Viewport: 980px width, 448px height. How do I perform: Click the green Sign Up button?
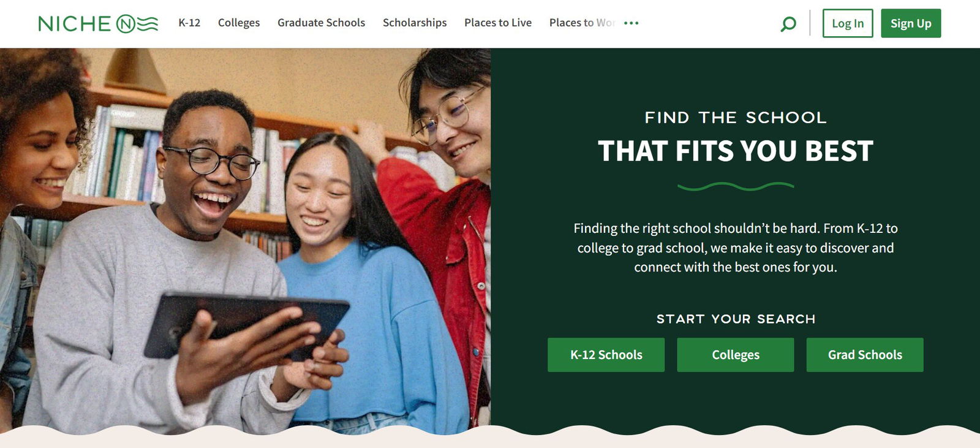[x=911, y=23]
